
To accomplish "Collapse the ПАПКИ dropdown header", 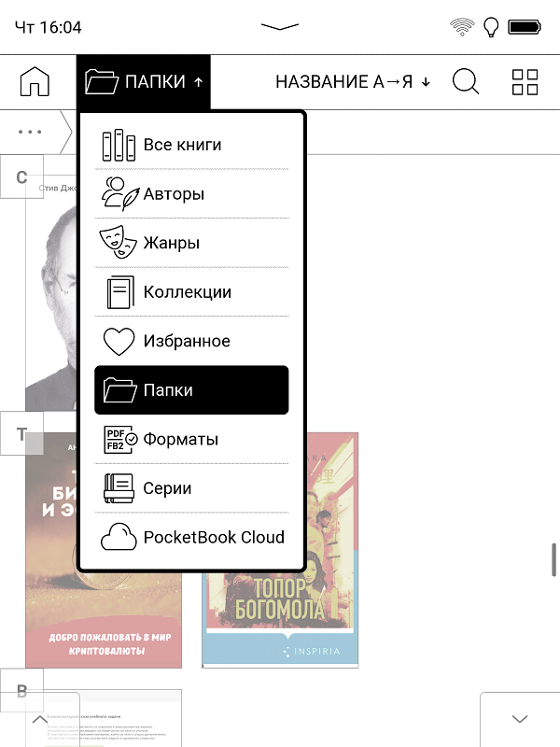I will coord(144,82).
